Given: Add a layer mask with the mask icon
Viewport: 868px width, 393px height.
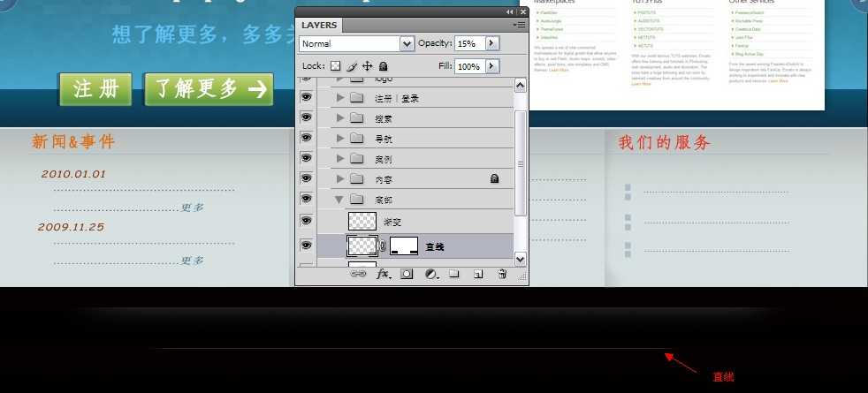Looking at the screenshot, I should 407,274.
